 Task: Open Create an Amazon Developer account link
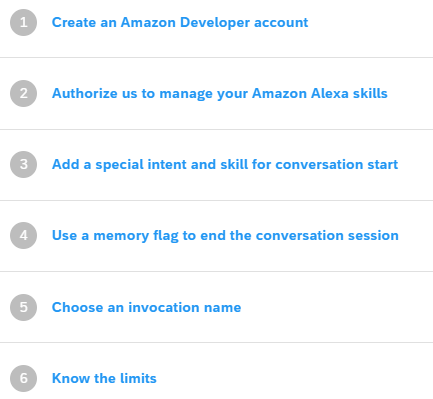(180, 22)
